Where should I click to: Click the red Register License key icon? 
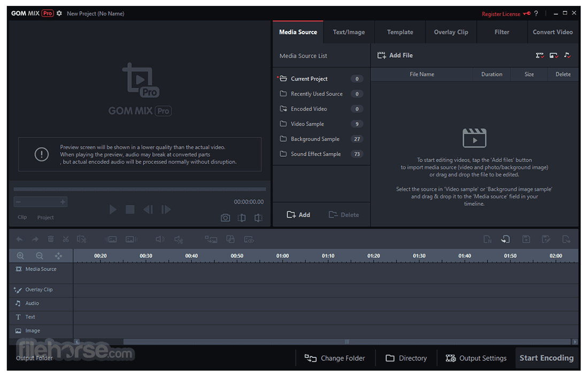pyautogui.click(x=527, y=13)
